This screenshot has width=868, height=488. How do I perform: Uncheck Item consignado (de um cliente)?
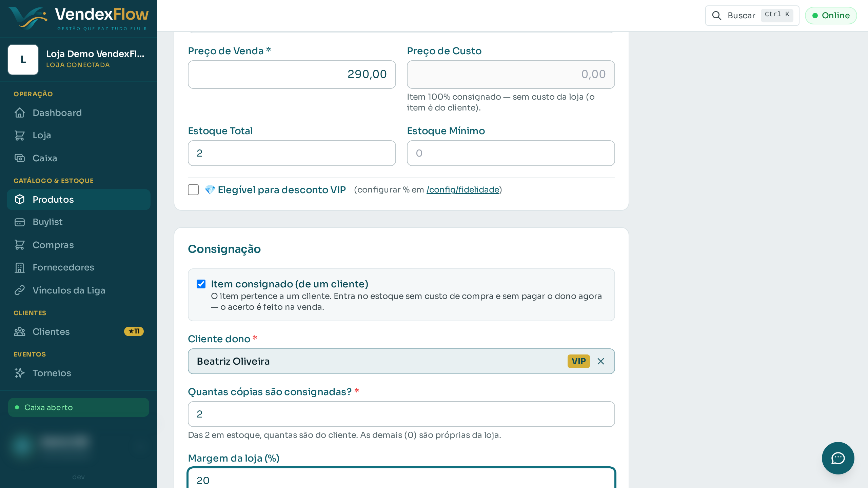pos(201,284)
